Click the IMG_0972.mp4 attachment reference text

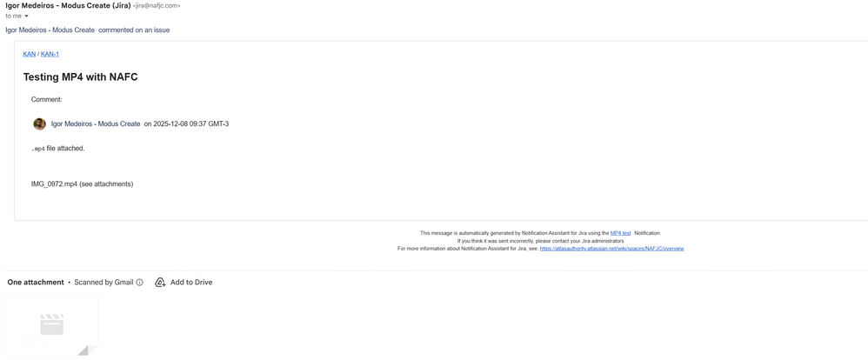coord(82,183)
